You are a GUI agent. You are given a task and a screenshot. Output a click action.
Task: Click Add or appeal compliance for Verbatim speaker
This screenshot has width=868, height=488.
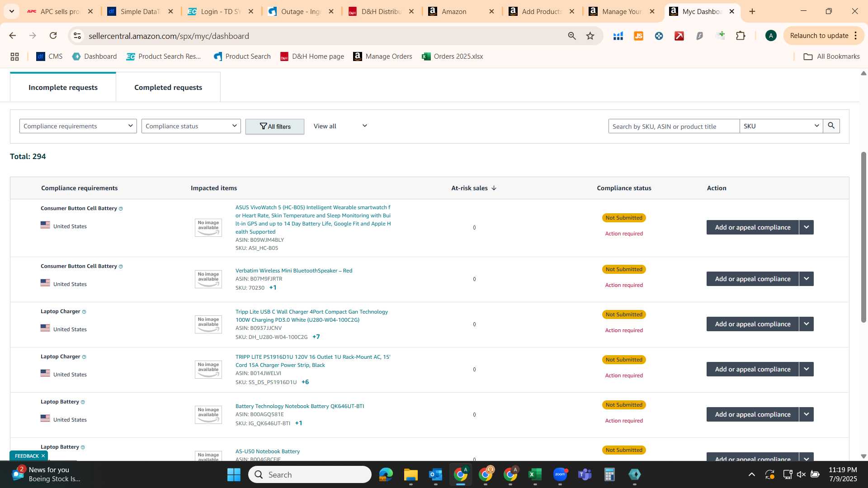pos(753,279)
